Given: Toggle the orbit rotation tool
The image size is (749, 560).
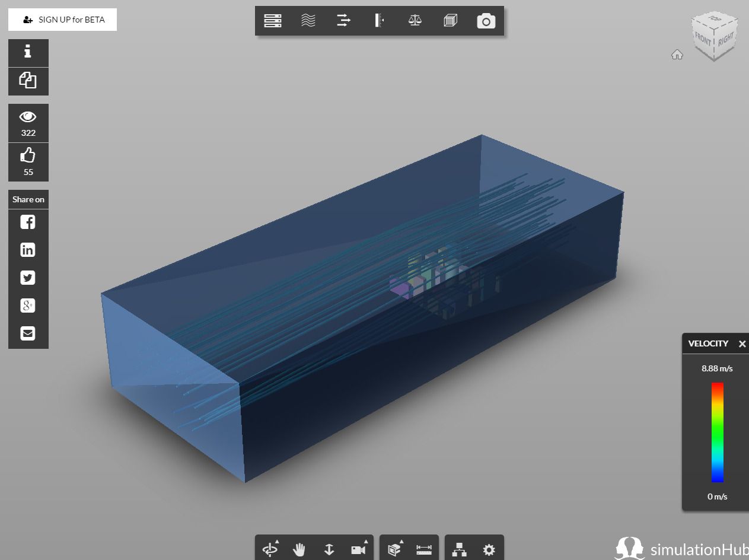Looking at the screenshot, I should (271, 550).
